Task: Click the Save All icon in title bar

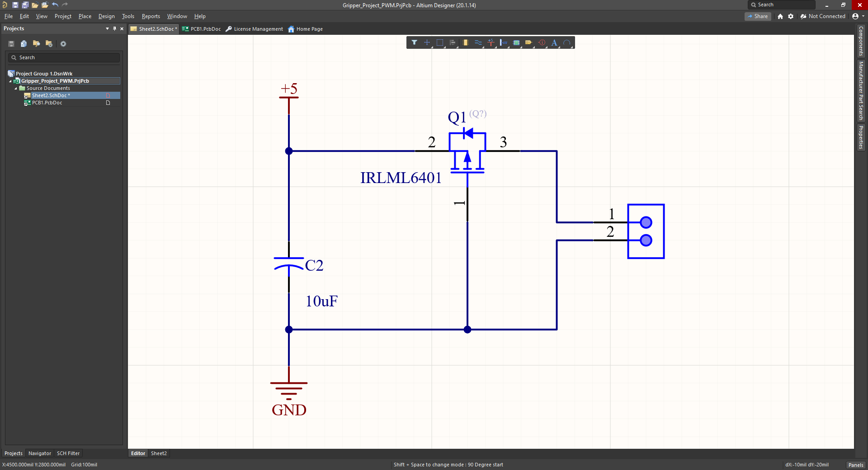Action: (25, 5)
